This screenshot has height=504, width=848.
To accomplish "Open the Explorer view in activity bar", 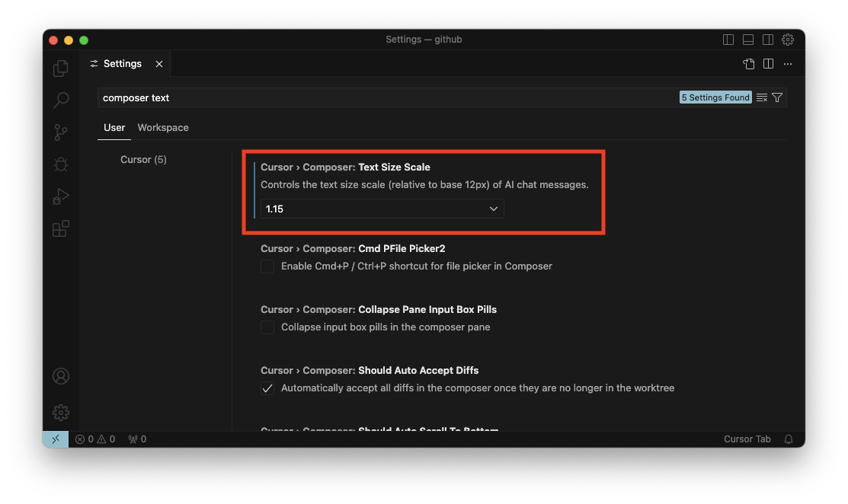I will click(61, 69).
